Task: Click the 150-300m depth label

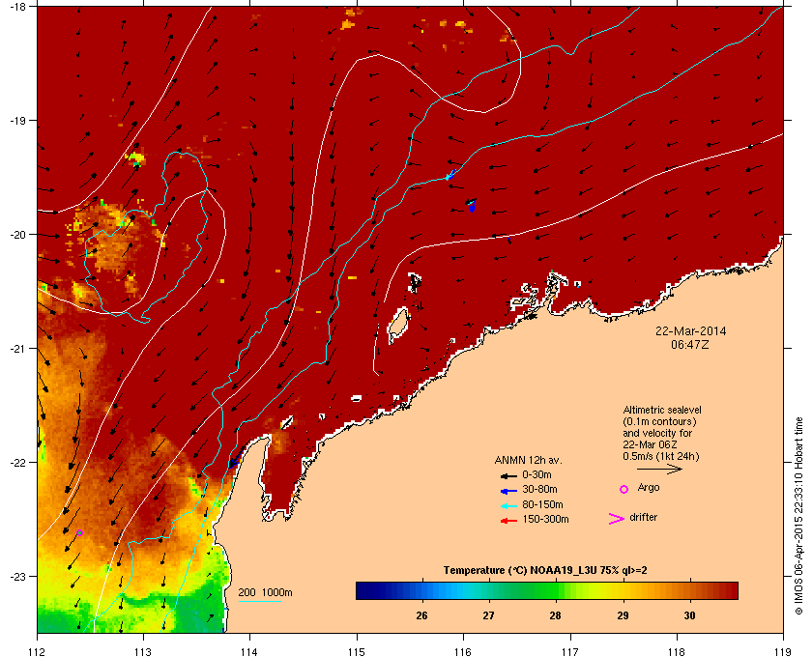Action: 545,519
